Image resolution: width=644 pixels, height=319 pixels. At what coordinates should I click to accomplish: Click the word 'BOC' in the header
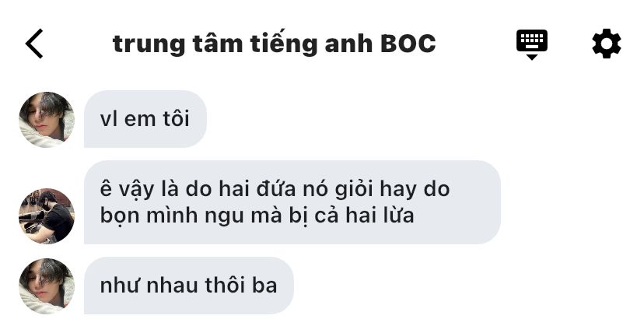[x=408, y=44]
